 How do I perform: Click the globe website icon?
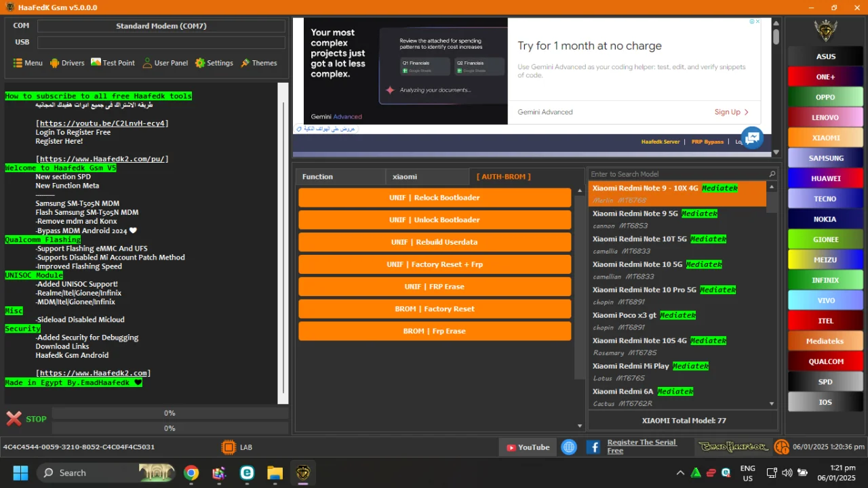pos(569,447)
